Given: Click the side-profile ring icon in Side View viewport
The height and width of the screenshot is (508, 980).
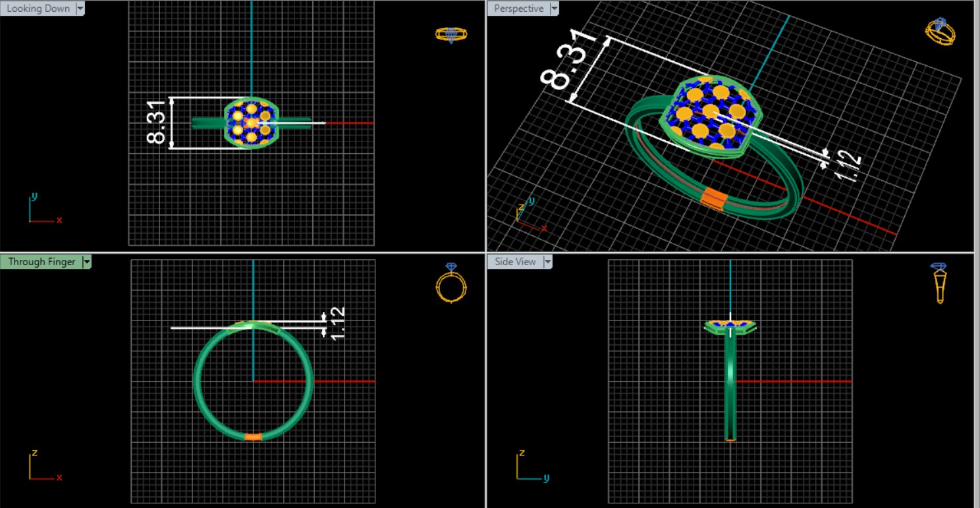Looking at the screenshot, I should pos(939,283).
